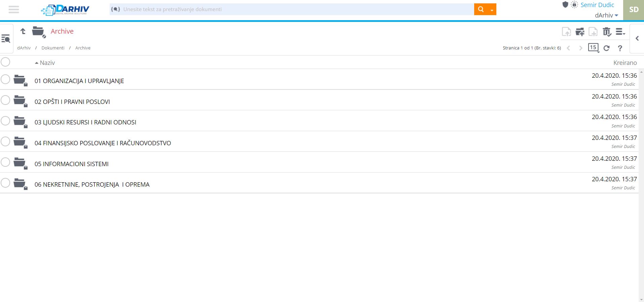Open the left search filter panel icon
Viewport: 644px width, 302px height.
tap(6, 39)
